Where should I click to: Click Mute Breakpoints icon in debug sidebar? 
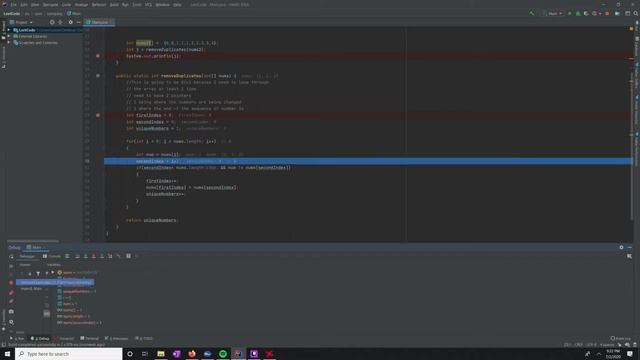(11, 301)
